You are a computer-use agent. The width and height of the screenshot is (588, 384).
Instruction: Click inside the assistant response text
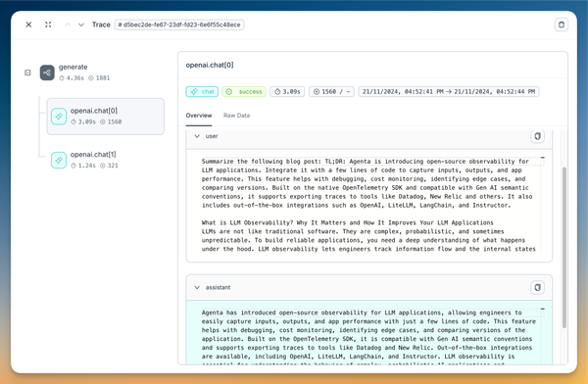point(369,334)
